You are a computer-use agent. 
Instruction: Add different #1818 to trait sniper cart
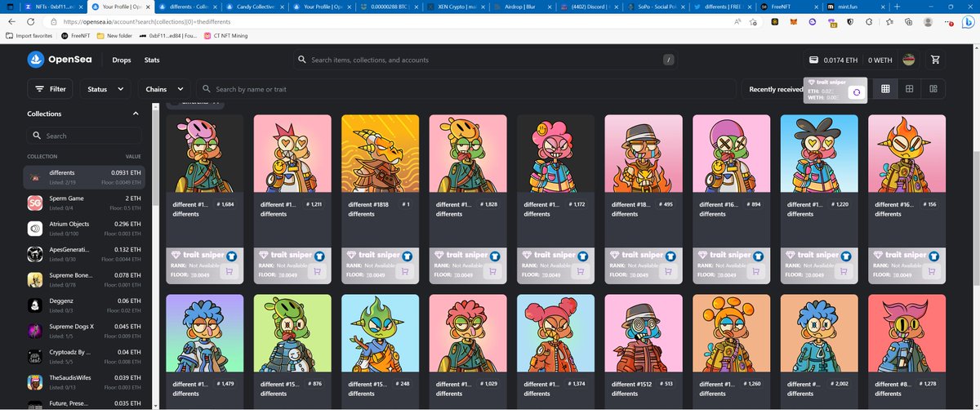404,272
